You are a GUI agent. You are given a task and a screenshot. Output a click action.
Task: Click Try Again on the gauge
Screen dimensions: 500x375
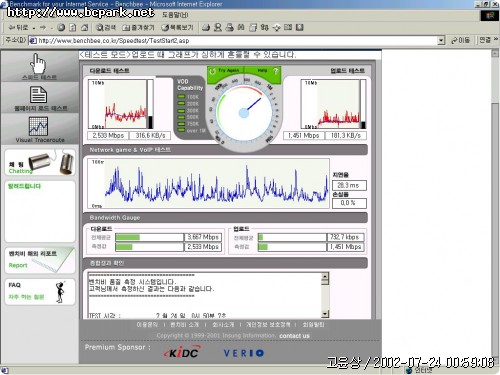coord(226,71)
